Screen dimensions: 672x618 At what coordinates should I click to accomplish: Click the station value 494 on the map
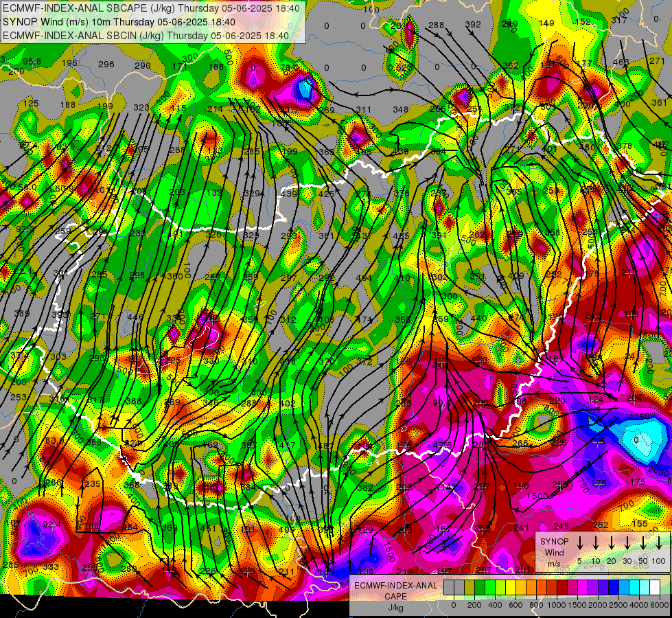[x=364, y=278]
